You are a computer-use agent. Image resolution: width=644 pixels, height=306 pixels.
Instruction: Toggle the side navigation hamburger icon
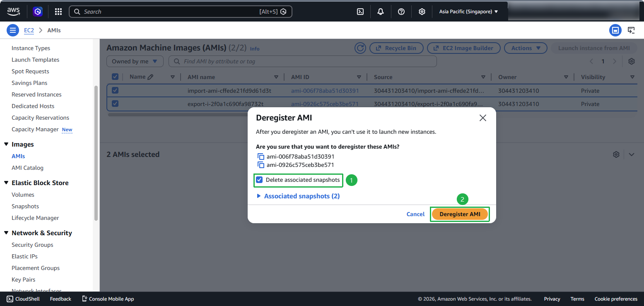click(x=13, y=30)
